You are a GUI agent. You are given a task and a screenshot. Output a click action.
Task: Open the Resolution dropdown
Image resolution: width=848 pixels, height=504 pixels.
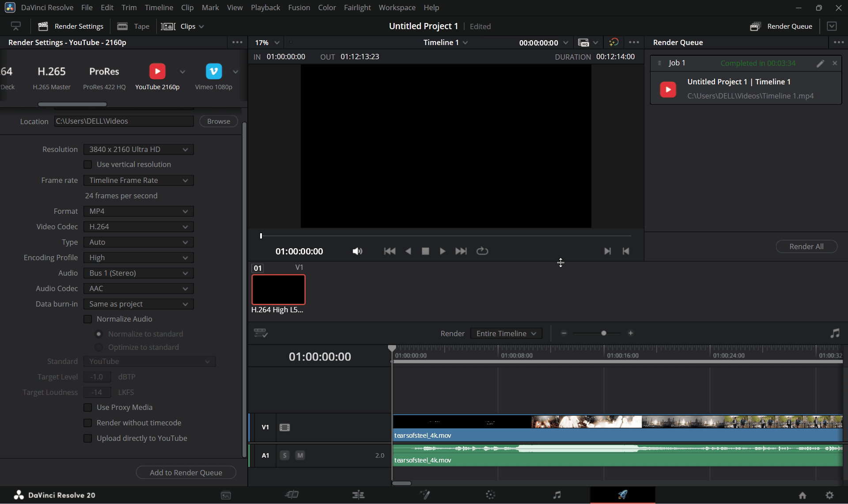coord(138,149)
